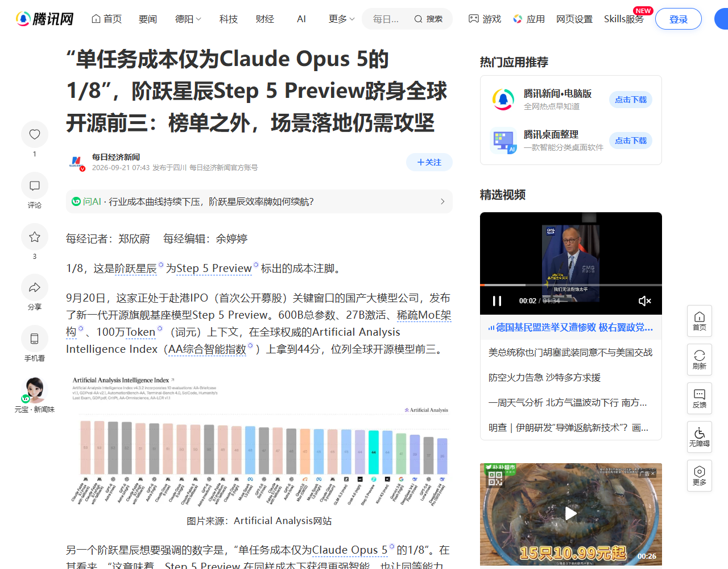
Task: Open the AA综合智能指数 keyword link
Action: pyautogui.click(x=207, y=349)
